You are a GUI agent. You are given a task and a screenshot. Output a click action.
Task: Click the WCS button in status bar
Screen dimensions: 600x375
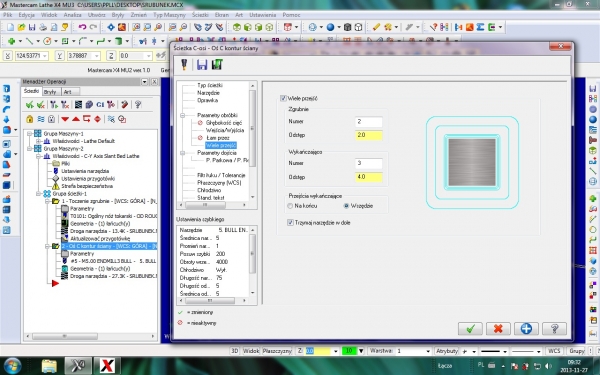tap(554, 351)
